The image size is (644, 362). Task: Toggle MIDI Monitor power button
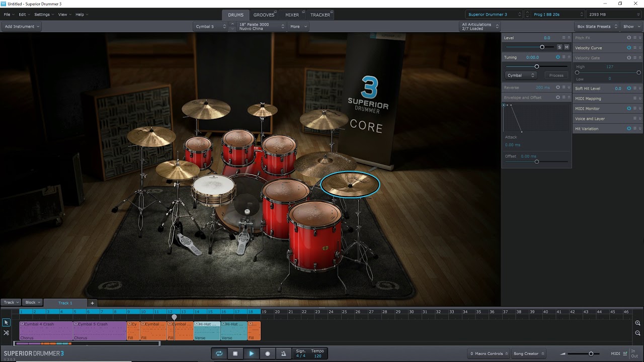[x=629, y=109]
